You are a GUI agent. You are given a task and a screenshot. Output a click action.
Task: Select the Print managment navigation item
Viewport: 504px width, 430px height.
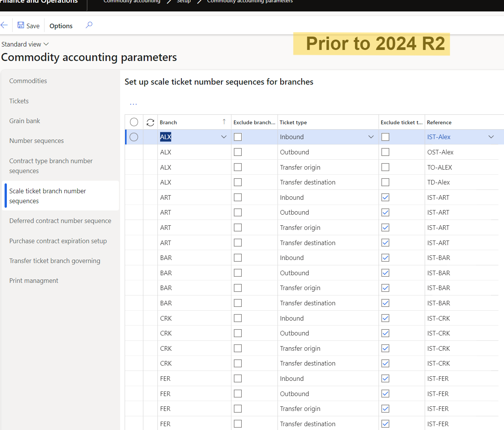coord(34,281)
